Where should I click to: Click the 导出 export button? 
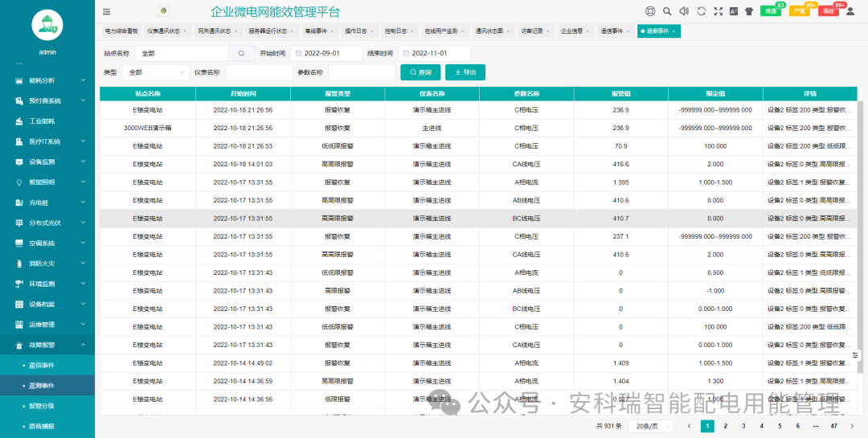pyautogui.click(x=465, y=72)
